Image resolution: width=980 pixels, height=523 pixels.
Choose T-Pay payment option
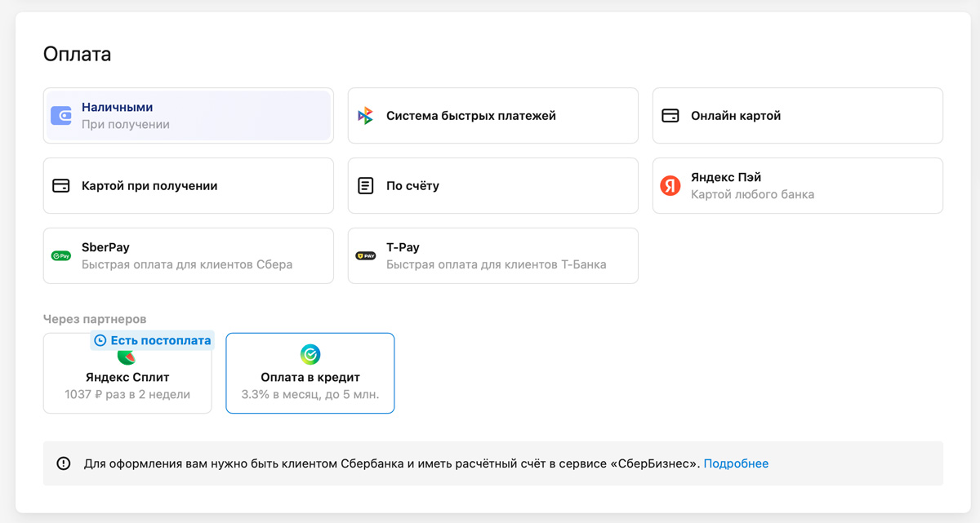point(493,256)
